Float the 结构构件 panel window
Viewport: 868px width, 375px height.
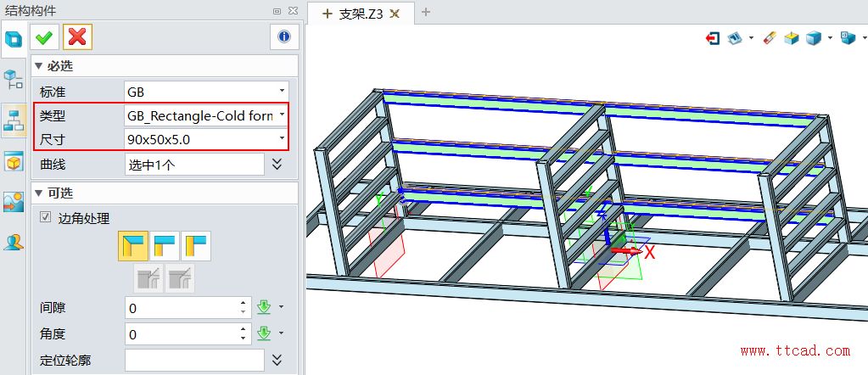277,10
